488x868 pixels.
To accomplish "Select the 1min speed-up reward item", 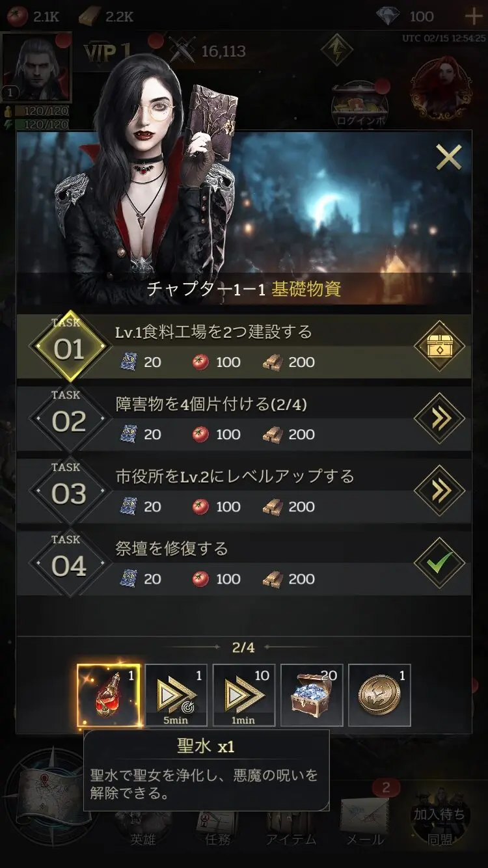I will click(x=244, y=695).
